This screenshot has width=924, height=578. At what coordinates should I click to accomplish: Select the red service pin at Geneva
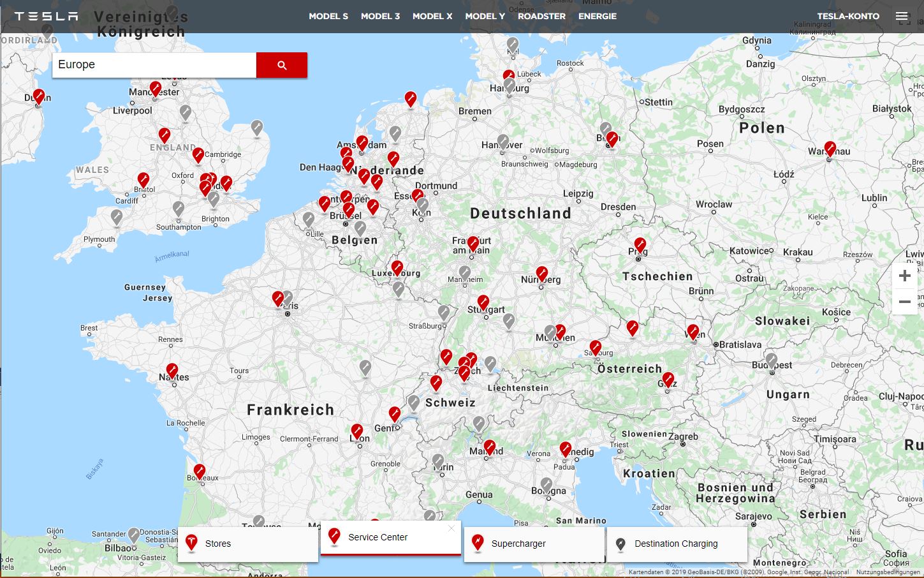click(395, 415)
